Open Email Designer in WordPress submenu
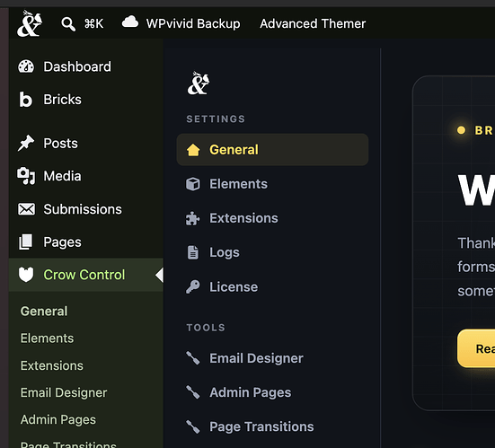Screen dimensions: 495x448 [64, 393]
